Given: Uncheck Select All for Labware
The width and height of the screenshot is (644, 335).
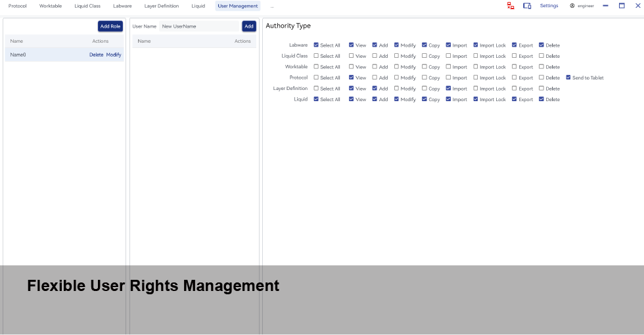Looking at the screenshot, I should pos(316,45).
